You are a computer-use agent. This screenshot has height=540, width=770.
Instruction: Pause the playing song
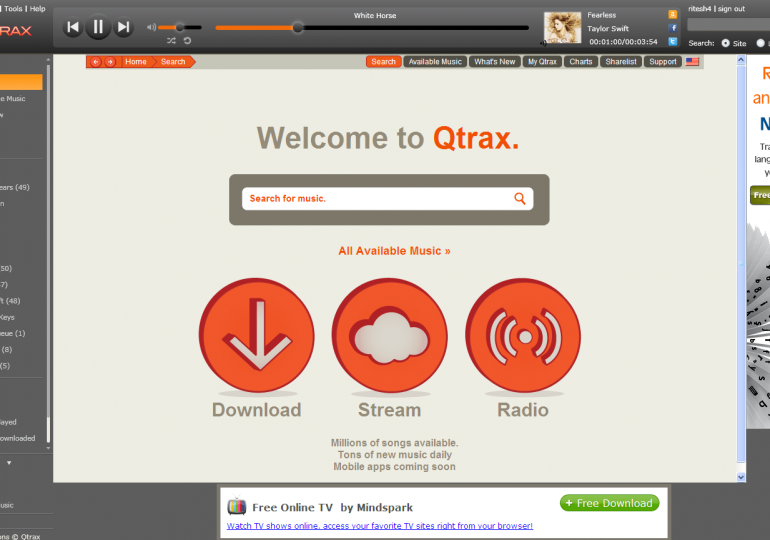coord(98,28)
